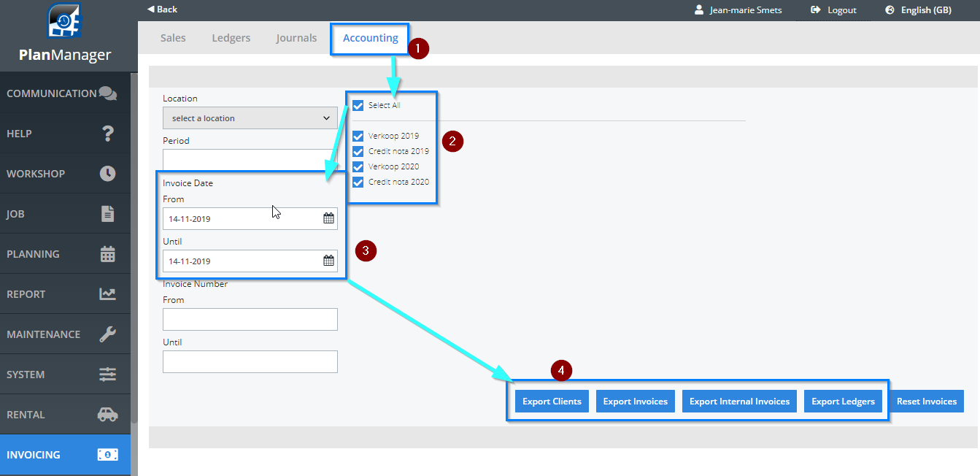
Task: Open calendar picker for Invoice Date Until
Action: 328,261
